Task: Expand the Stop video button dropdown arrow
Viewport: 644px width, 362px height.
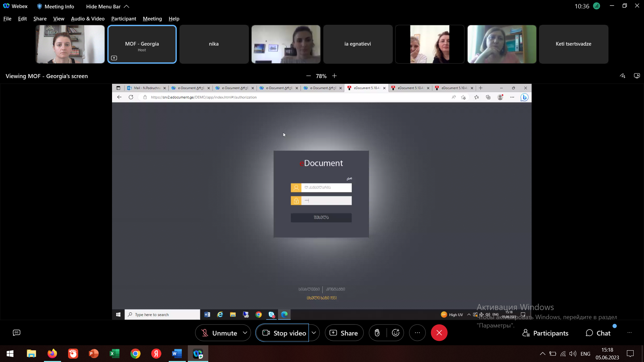Action: 314,333
